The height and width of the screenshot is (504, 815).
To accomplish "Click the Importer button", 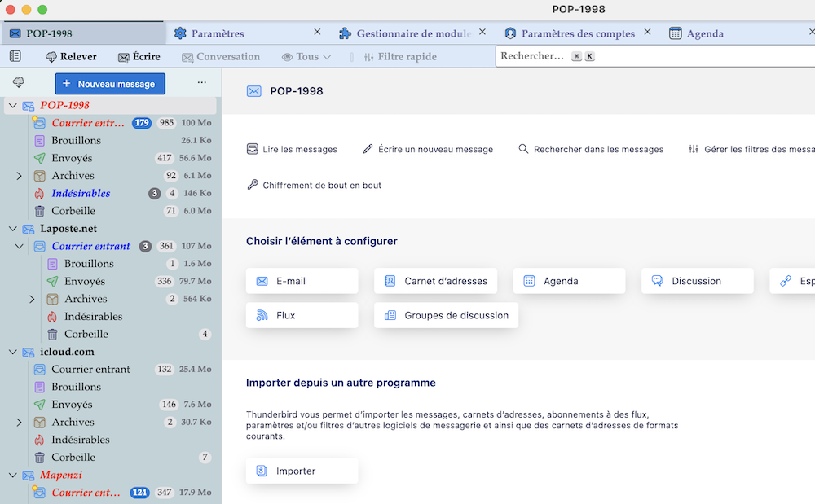I will (x=302, y=471).
